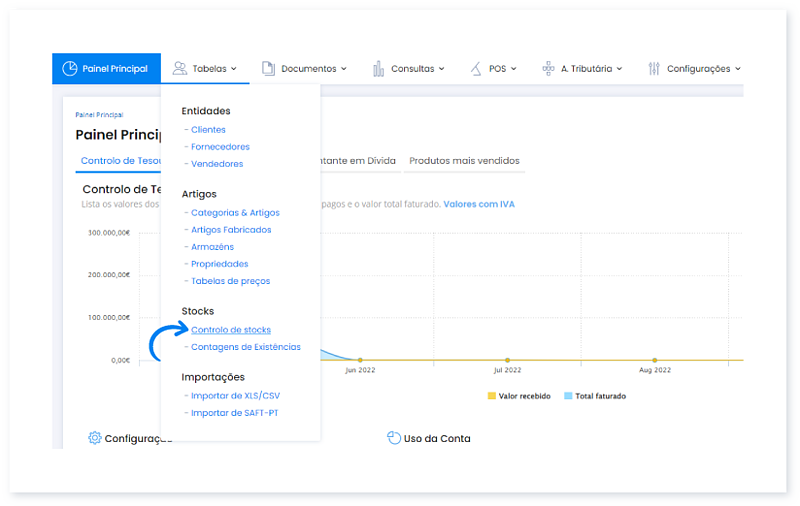The image size is (800, 506).
Task: Click the A. Tributária icon
Action: 548,68
